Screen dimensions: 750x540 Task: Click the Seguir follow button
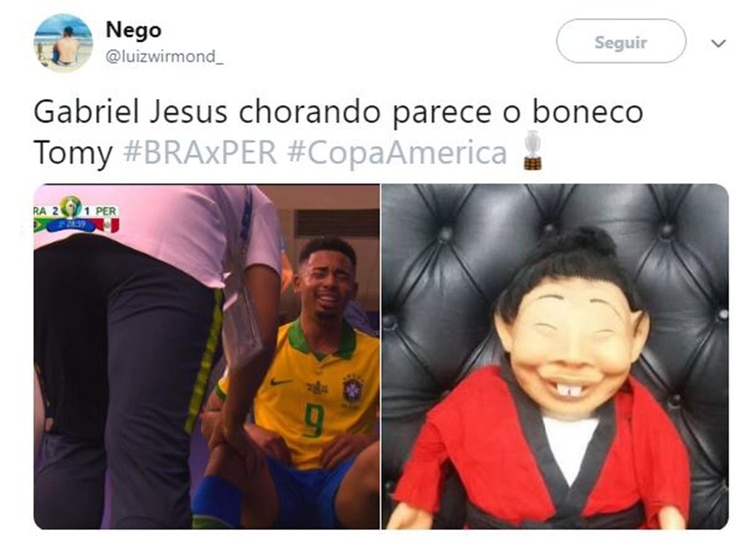(x=621, y=42)
